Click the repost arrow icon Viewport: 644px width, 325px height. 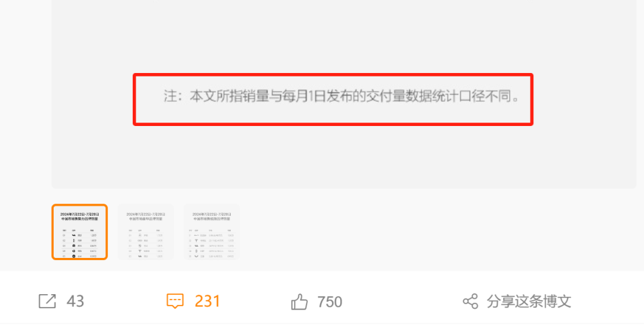(47, 301)
